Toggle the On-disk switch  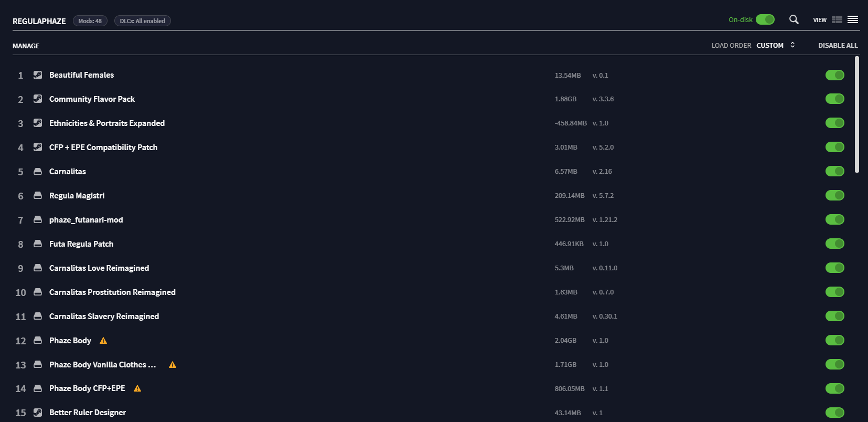tap(765, 19)
